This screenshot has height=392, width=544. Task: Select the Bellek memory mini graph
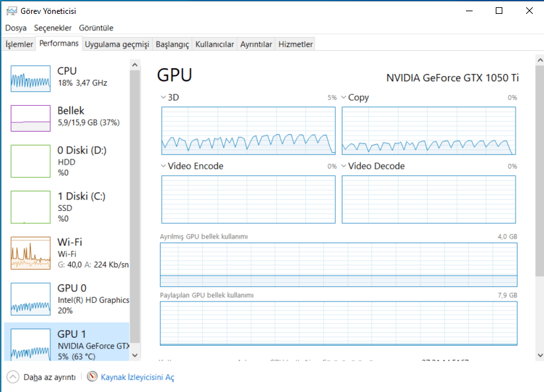point(30,118)
